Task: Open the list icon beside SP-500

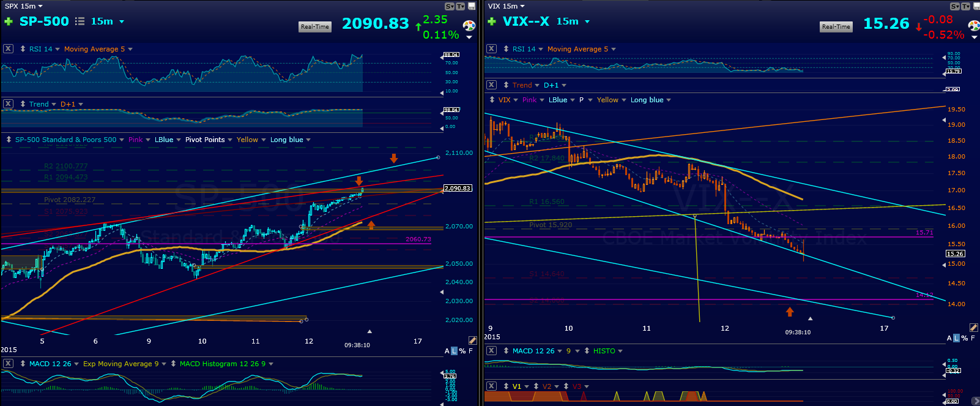Action: tap(80, 21)
